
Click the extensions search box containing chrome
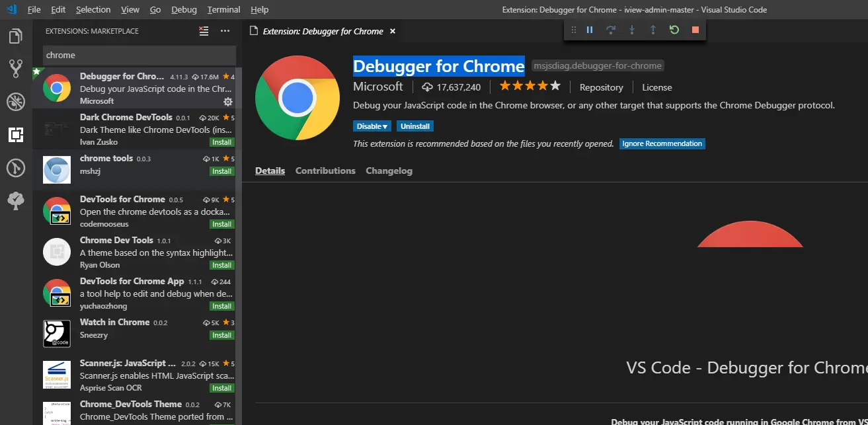pos(139,56)
